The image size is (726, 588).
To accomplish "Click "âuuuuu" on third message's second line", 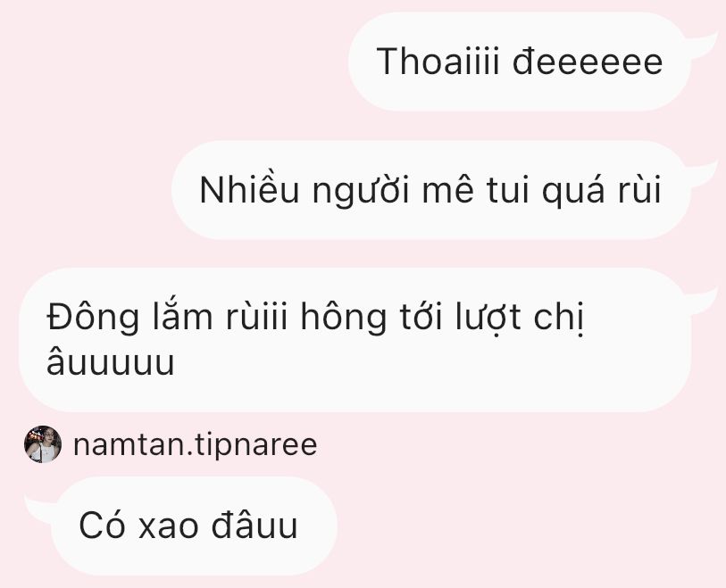I will click(x=111, y=360).
